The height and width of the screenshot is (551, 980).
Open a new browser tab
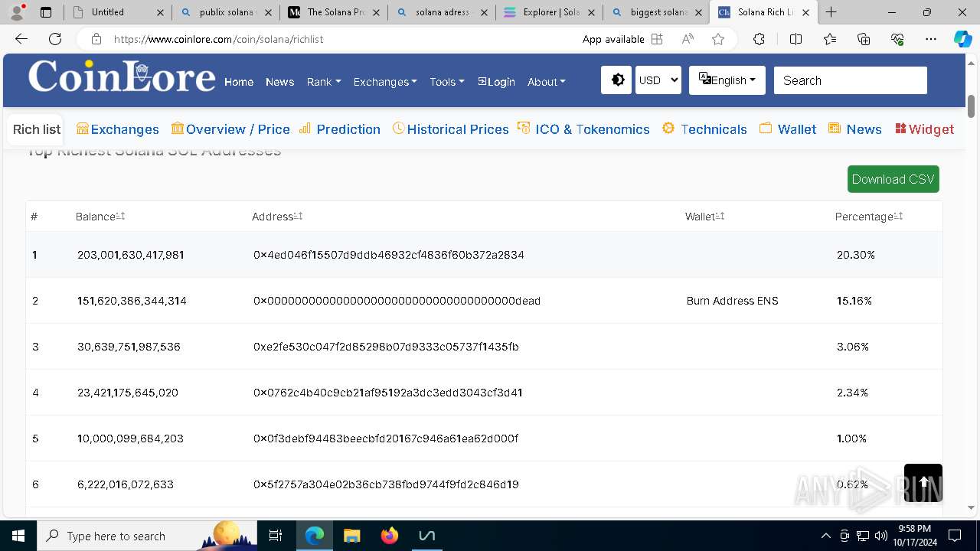831,12
